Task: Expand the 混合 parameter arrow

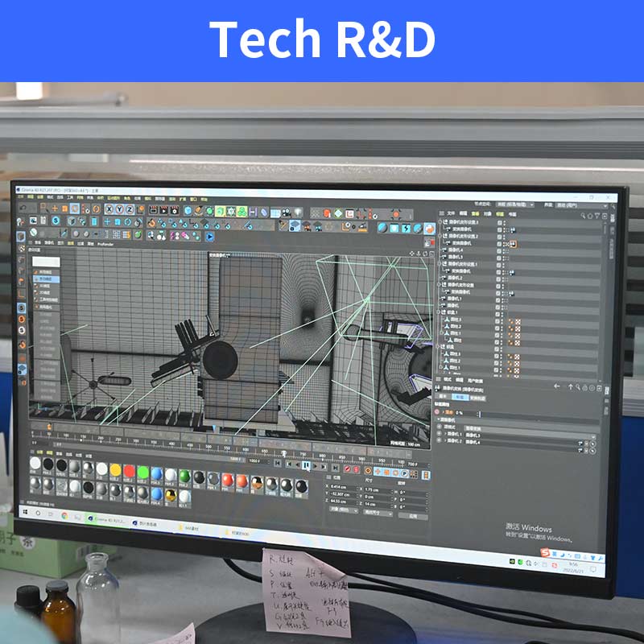Action: [444, 412]
